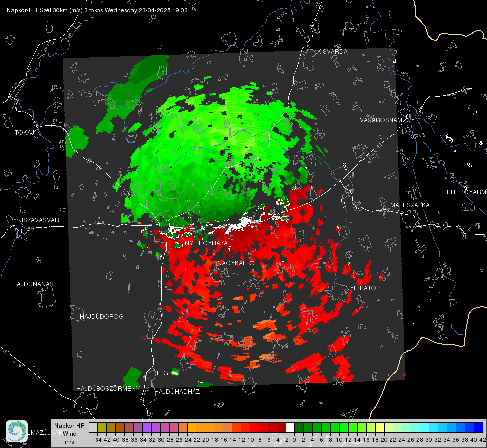Select the pale yellow swatch between 18 and 20

tap(380, 427)
